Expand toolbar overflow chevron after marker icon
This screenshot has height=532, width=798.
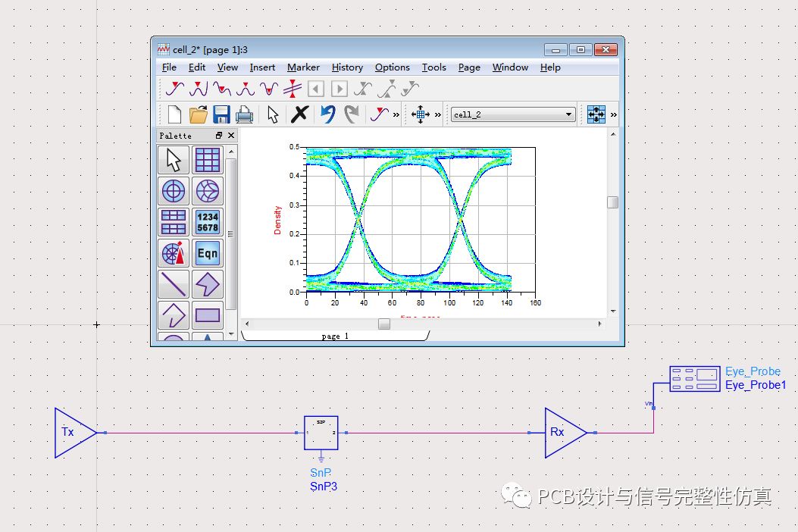(x=396, y=115)
